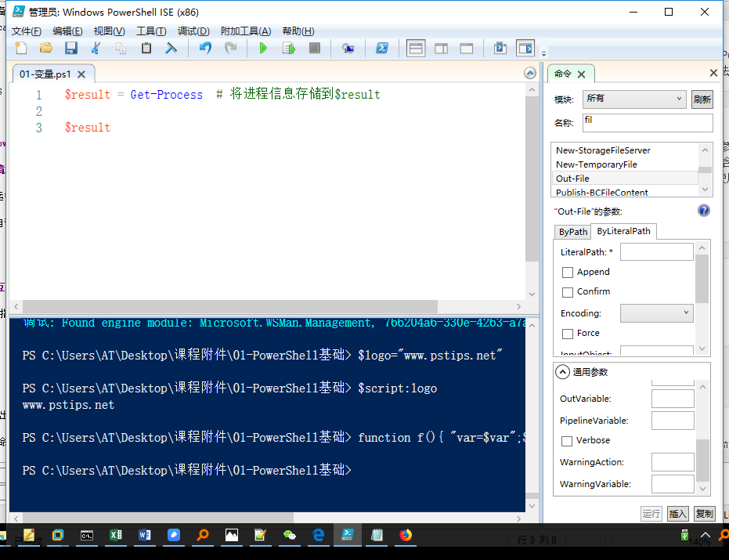Click the Cut scissors icon
Image resolution: width=729 pixels, height=560 pixels.
96,49
